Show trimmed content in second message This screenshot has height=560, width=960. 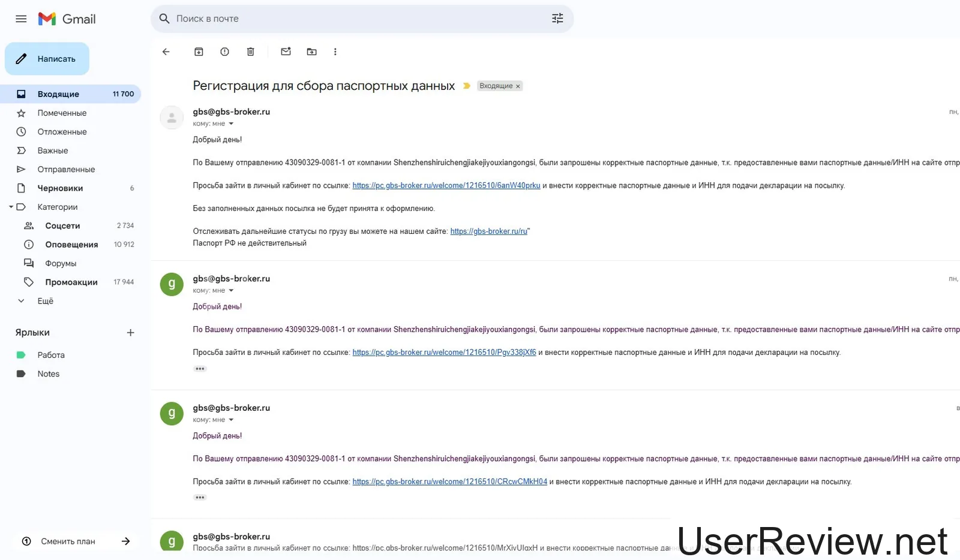click(x=200, y=369)
